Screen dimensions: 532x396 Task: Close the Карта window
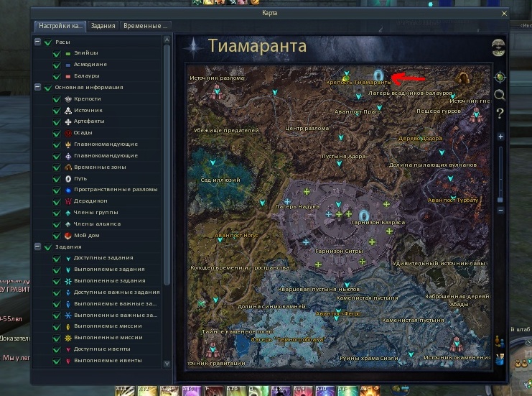pyautogui.click(x=504, y=13)
